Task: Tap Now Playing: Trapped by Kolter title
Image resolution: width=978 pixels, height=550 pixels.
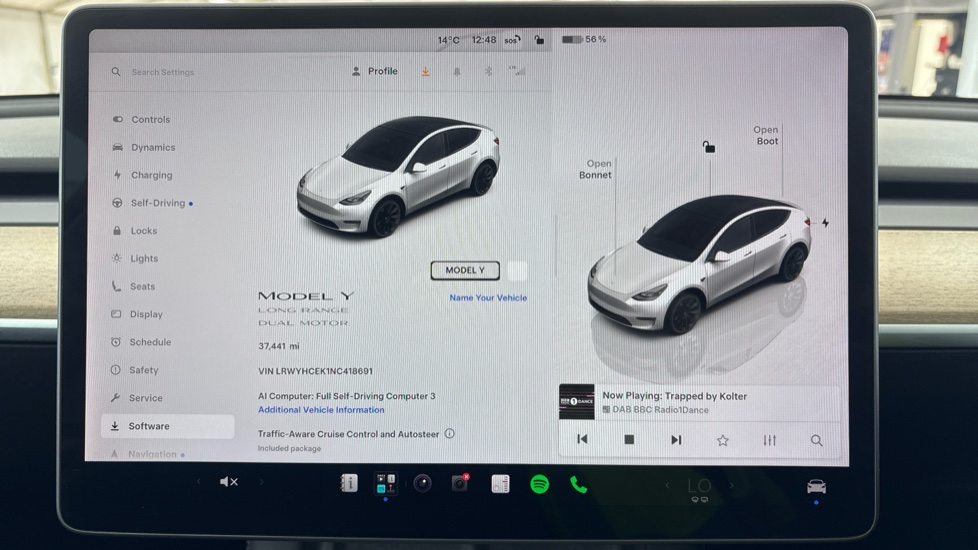Action: click(674, 396)
